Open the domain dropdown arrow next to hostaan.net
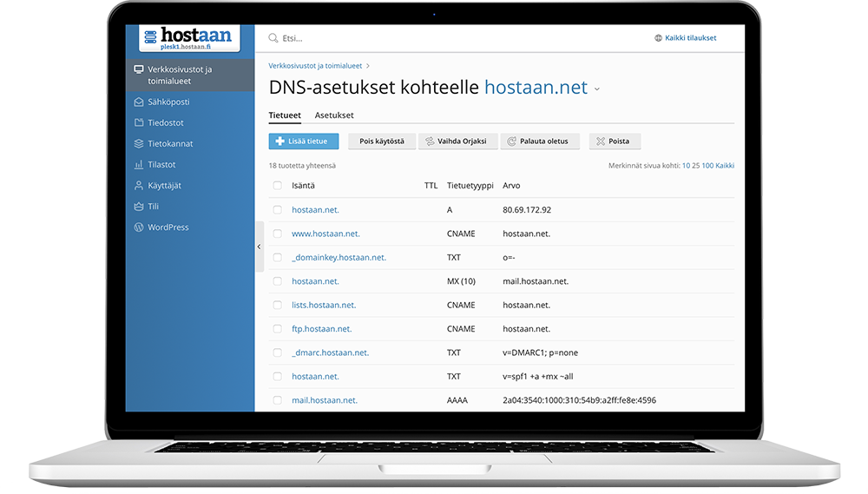 (597, 89)
